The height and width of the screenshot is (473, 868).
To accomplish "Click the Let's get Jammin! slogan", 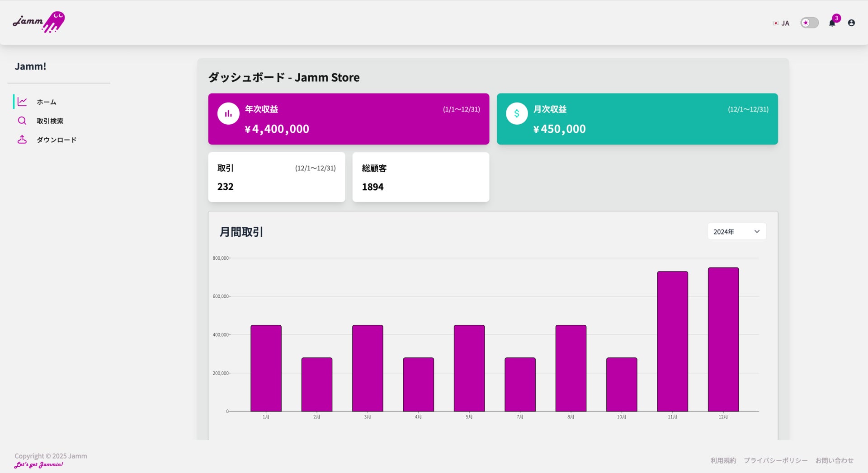I will coord(39,464).
